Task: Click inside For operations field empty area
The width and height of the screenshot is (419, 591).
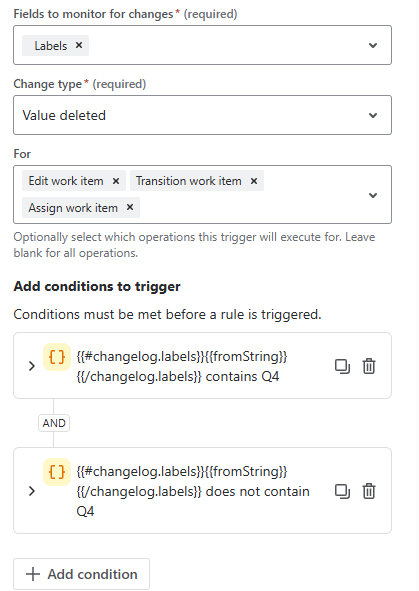Action: [x=249, y=207]
